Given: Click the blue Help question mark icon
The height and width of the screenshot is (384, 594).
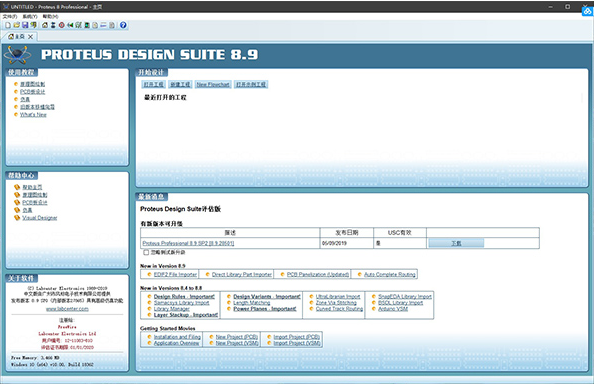Looking at the screenshot, I should tap(123, 25).
